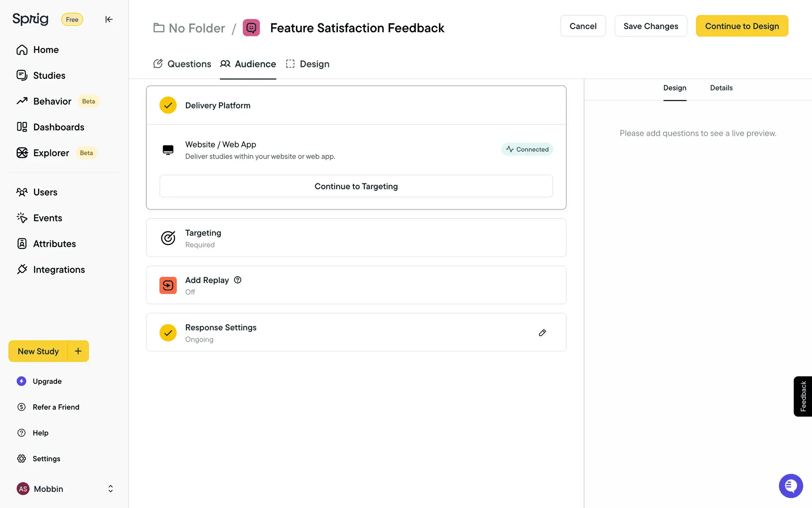Open the purple chat support bubble
Viewport: 812px width, 508px height.
(790, 486)
